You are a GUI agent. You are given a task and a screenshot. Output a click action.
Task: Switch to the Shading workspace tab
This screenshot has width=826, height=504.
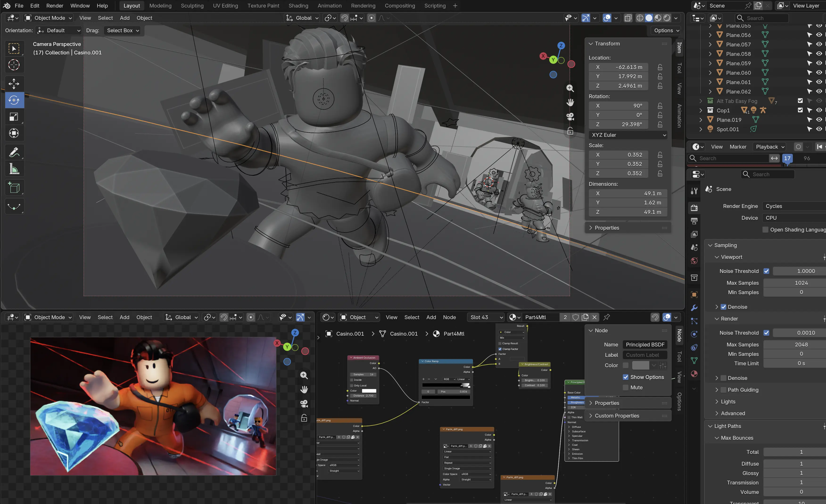(x=298, y=6)
